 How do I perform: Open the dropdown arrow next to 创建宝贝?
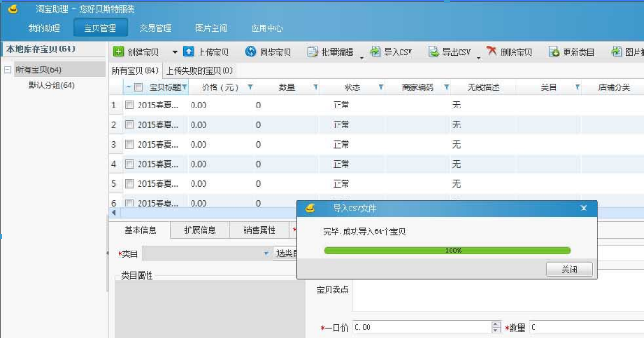click(175, 52)
